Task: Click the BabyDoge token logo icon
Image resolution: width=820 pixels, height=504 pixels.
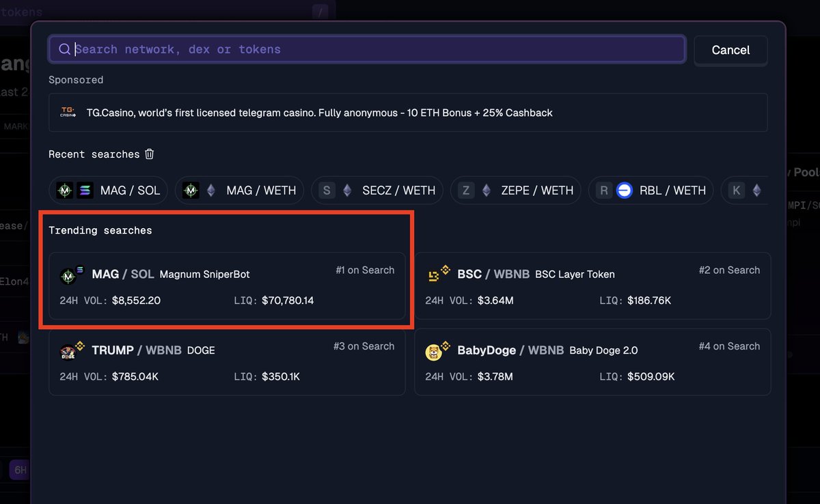Action: (x=433, y=352)
